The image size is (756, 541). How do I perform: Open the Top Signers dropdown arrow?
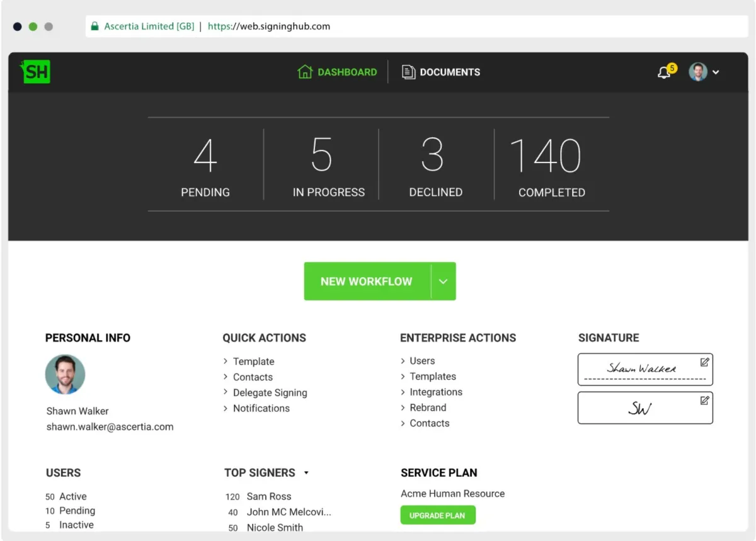306,473
